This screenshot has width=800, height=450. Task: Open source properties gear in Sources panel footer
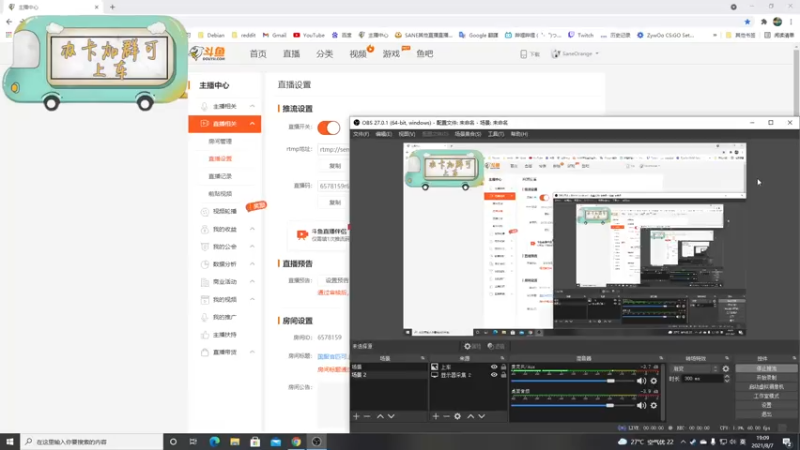[x=458, y=416]
